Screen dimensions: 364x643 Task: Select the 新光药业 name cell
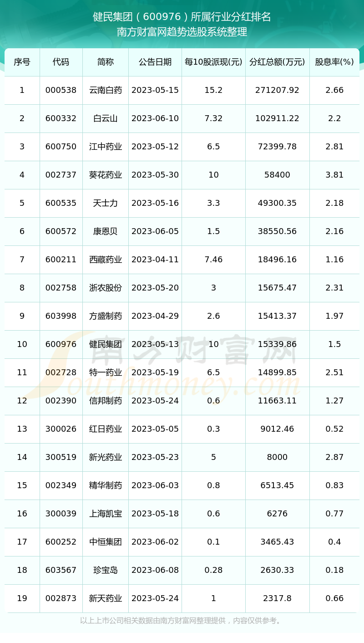106,457
